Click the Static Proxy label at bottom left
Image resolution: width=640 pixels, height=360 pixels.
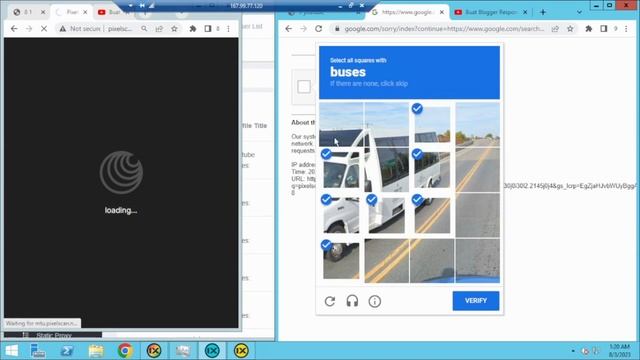(x=54, y=335)
